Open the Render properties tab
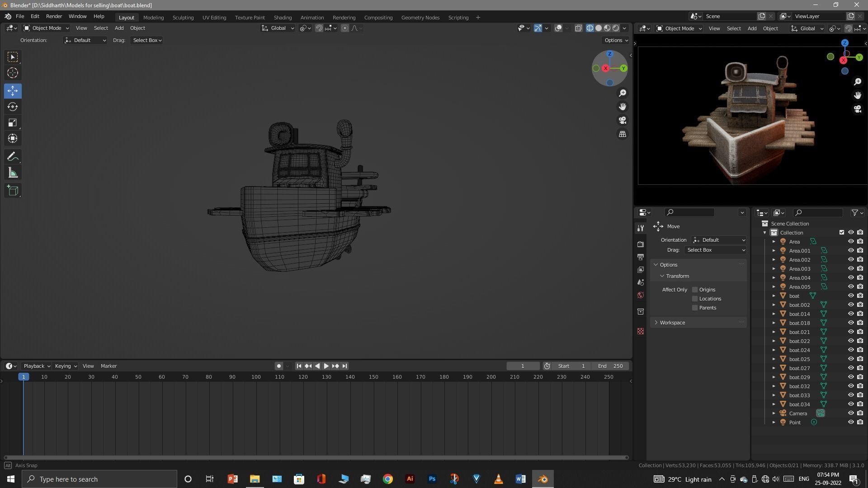868x488 pixels. point(641,244)
